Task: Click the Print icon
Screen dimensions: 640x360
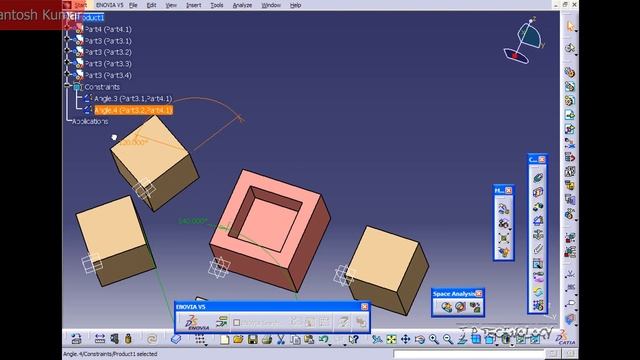Action: pyautogui.click(x=267, y=339)
